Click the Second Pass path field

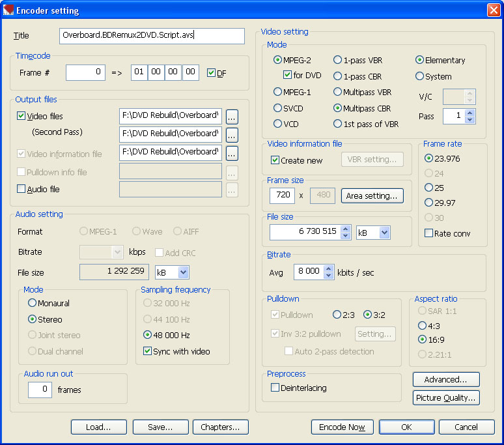[x=171, y=134]
